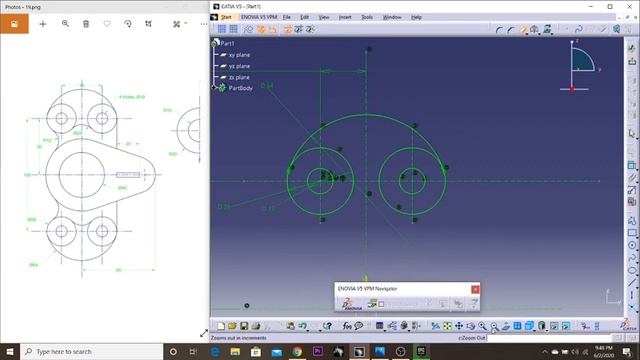Open the Tools menu in CATIA
The width and height of the screenshot is (640, 360).
point(367,17)
